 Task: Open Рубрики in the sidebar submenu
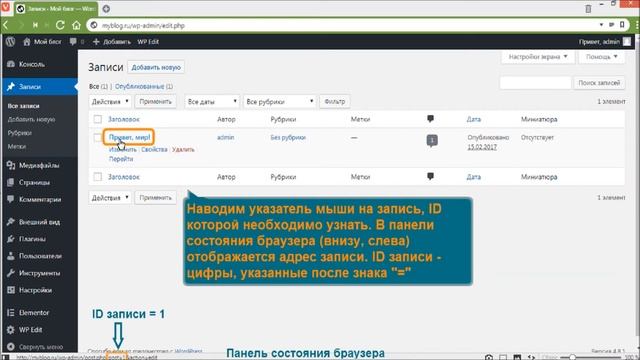(20, 133)
